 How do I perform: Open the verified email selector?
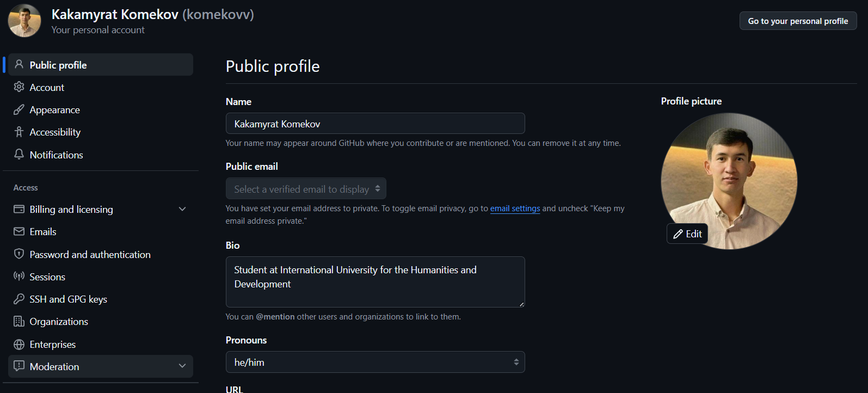(306, 188)
